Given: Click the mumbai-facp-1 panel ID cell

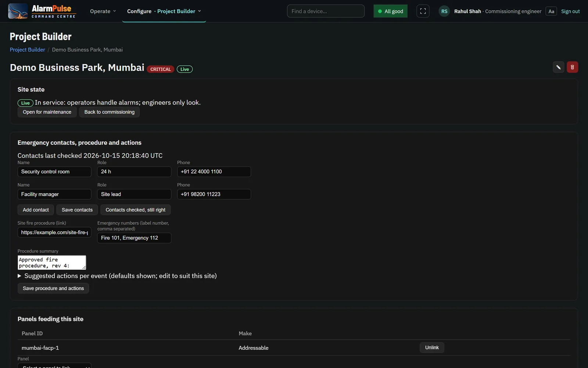Looking at the screenshot, I should click(40, 348).
